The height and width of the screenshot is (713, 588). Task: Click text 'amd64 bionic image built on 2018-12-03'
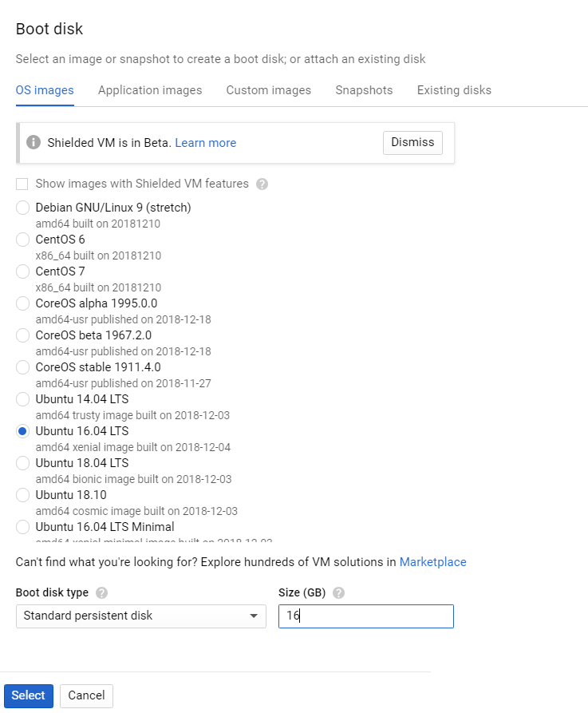(x=133, y=479)
